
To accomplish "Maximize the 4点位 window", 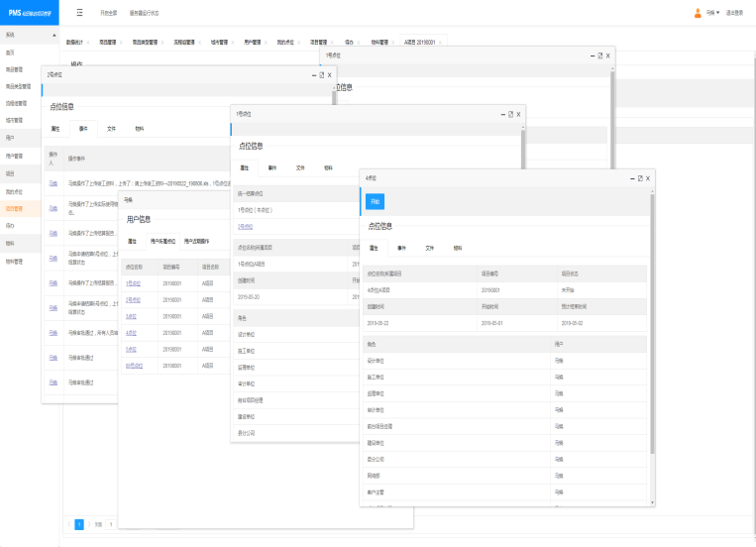I will (640, 178).
